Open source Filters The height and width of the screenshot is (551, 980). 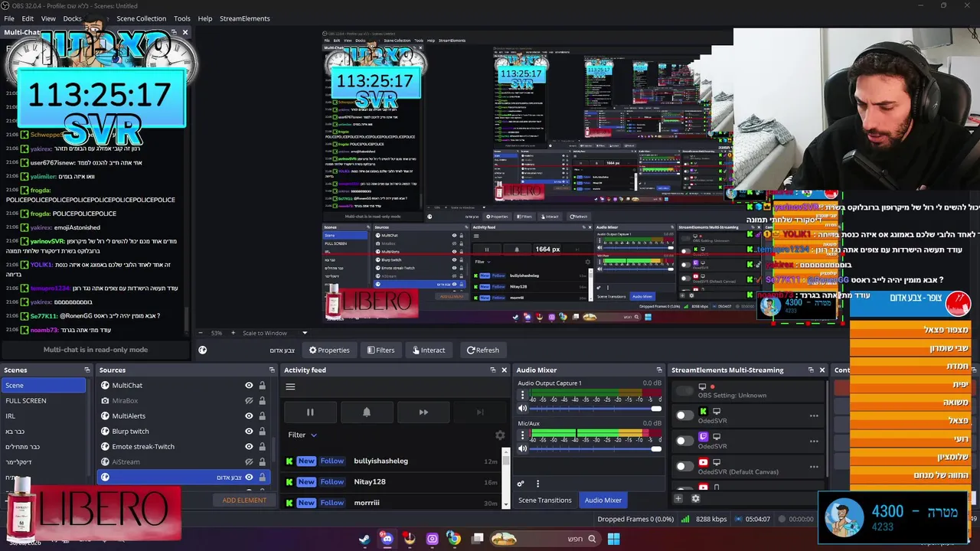coord(381,350)
